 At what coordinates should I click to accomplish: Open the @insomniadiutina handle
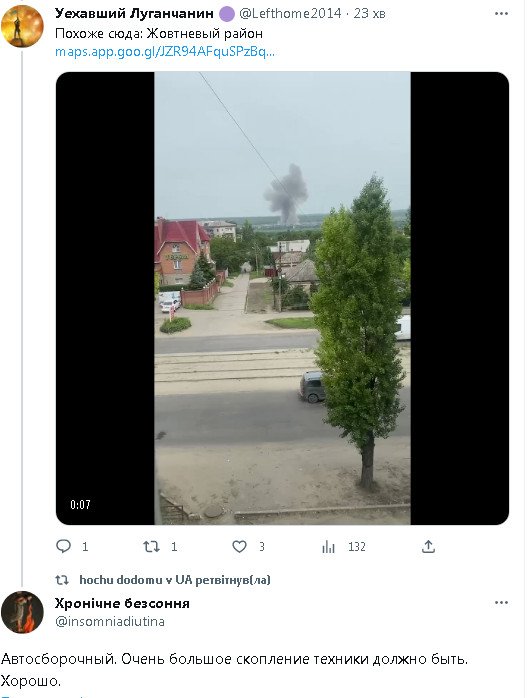110,621
